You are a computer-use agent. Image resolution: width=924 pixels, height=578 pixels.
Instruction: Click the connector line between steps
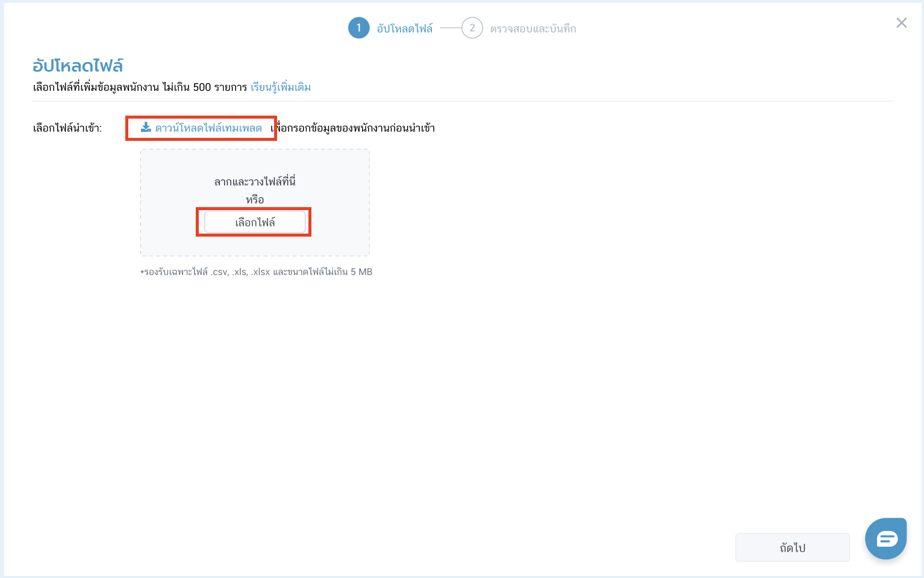point(450,28)
